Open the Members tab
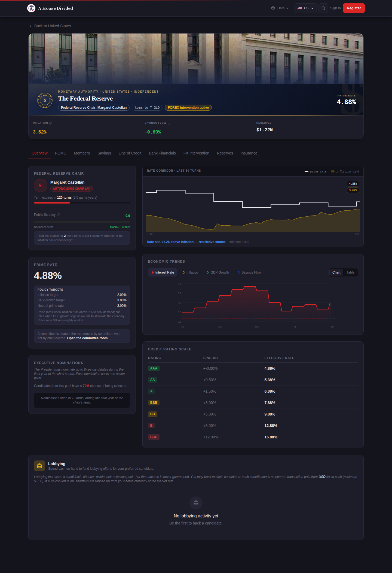 pos(82,153)
